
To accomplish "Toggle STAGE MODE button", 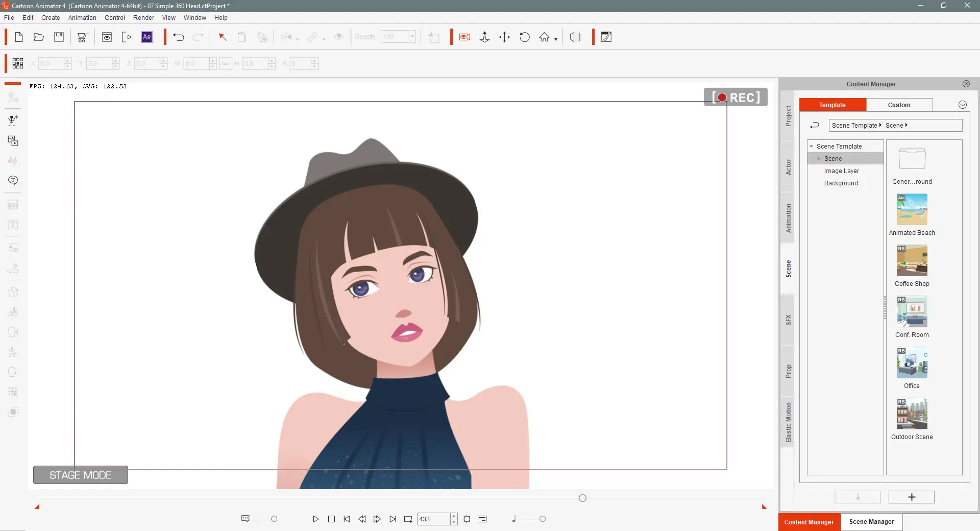I will [81, 475].
